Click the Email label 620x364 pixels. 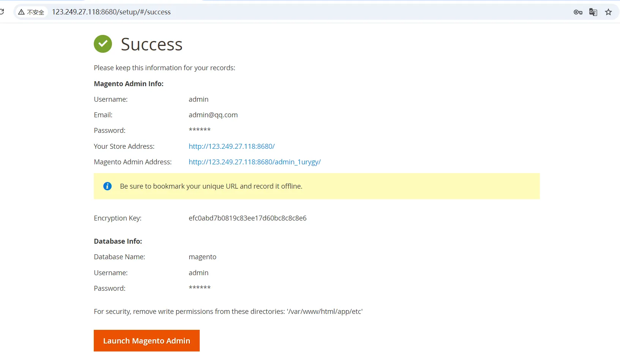click(103, 115)
